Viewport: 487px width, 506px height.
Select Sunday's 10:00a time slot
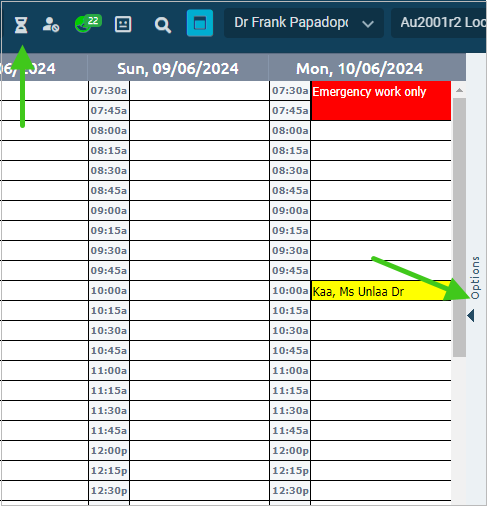[199, 291]
